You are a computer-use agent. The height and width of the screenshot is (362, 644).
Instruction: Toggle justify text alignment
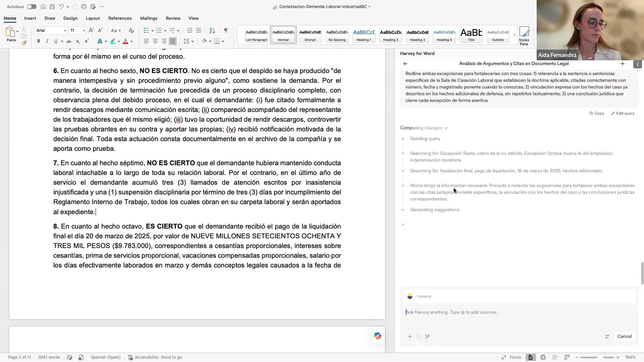(173, 41)
